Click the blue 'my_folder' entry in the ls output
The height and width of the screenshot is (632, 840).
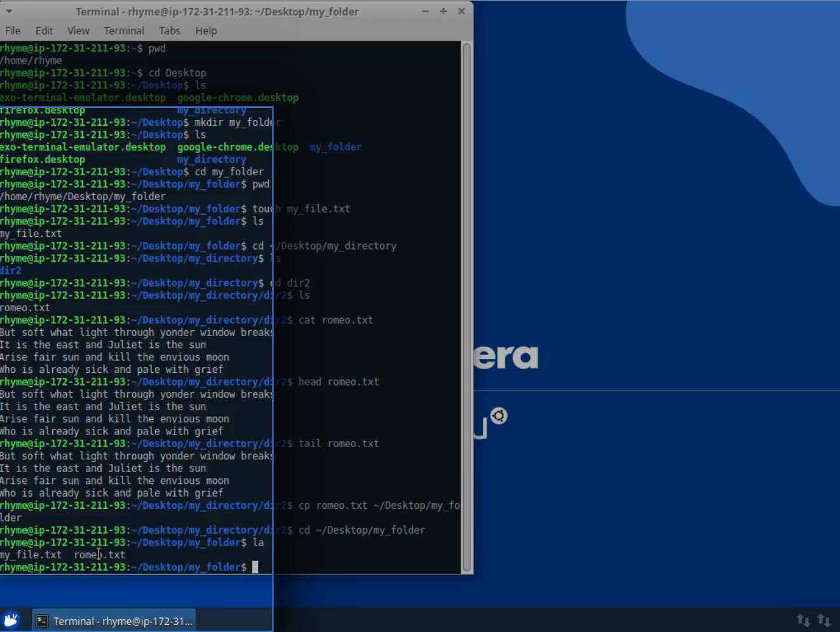point(335,147)
